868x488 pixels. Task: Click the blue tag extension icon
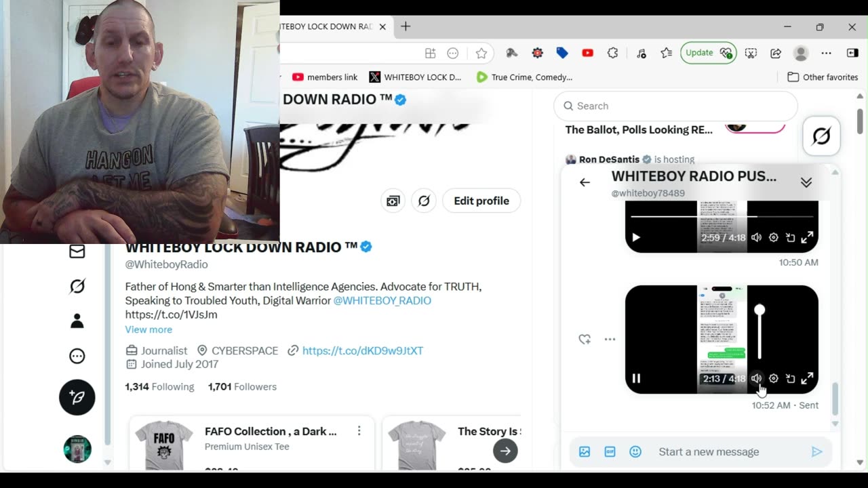pos(562,53)
